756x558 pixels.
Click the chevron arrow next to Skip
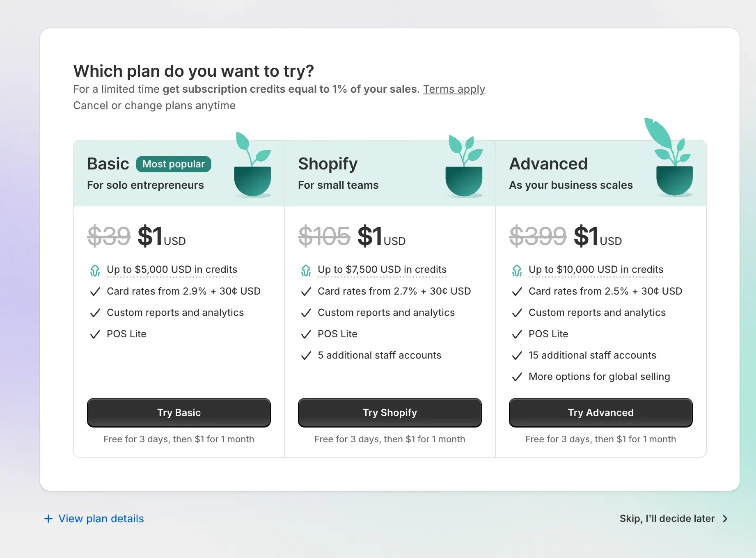725,519
